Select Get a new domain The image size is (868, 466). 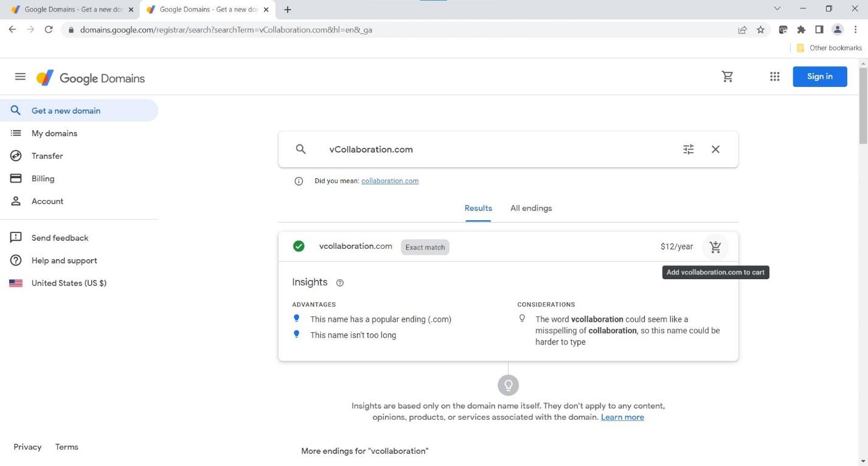79,111
